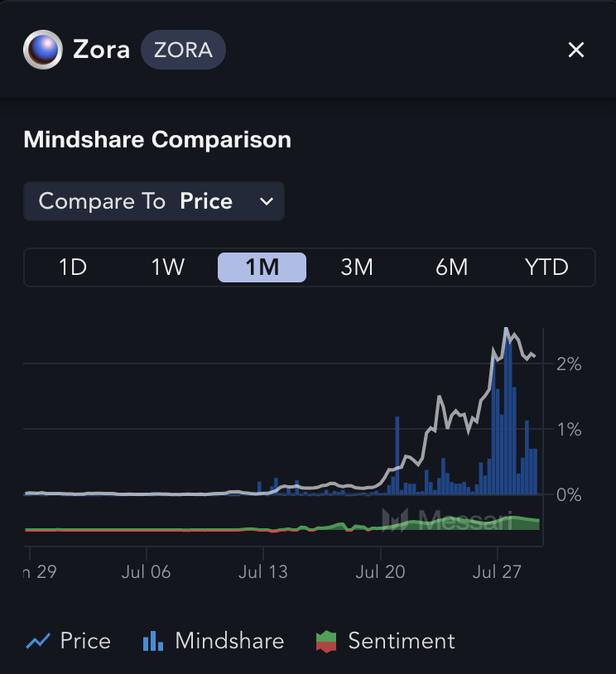The height and width of the screenshot is (674, 616).
Task: Click the Price legend label
Action: (x=85, y=641)
